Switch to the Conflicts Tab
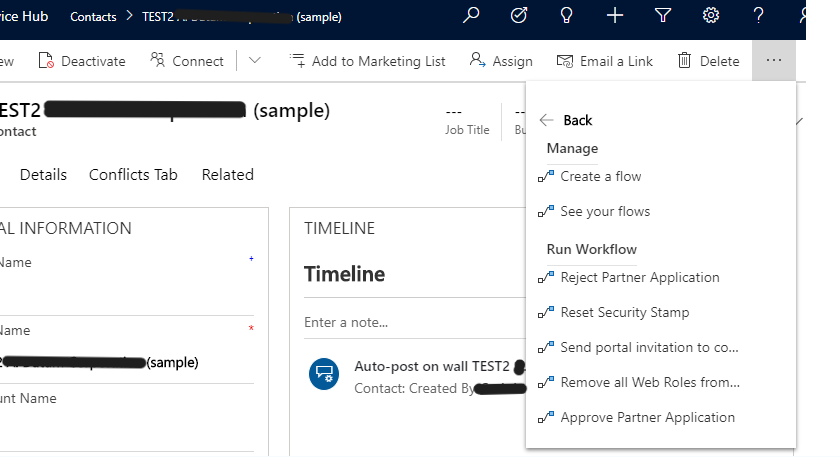This screenshot has height=460, width=840. pyautogui.click(x=133, y=174)
